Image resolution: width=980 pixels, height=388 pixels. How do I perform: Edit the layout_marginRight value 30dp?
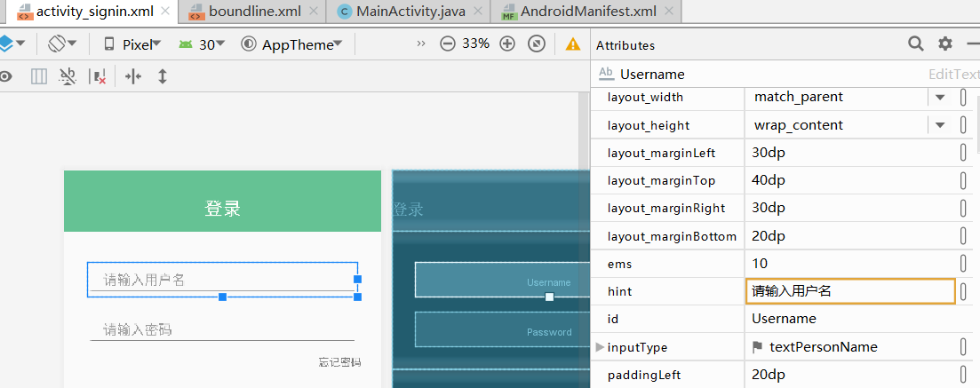pyautogui.click(x=850, y=208)
